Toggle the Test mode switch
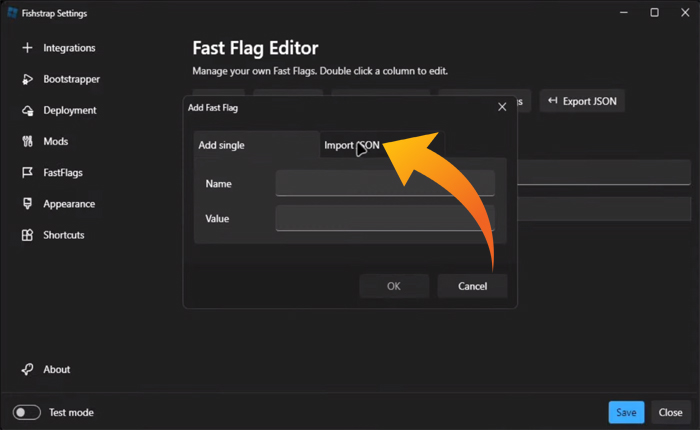The height and width of the screenshot is (430, 700). click(27, 412)
